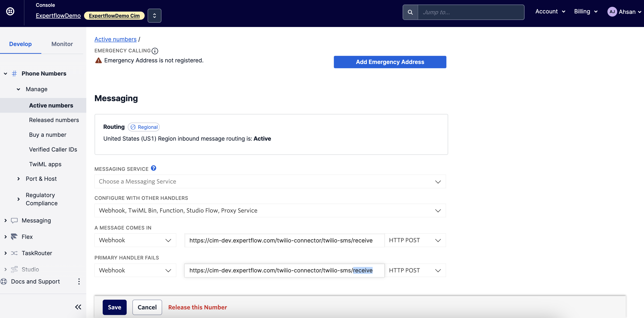The width and height of the screenshot is (644, 318).
Task: Open the Billing menu
Action: pyautogui.click(x=585, y=12)
